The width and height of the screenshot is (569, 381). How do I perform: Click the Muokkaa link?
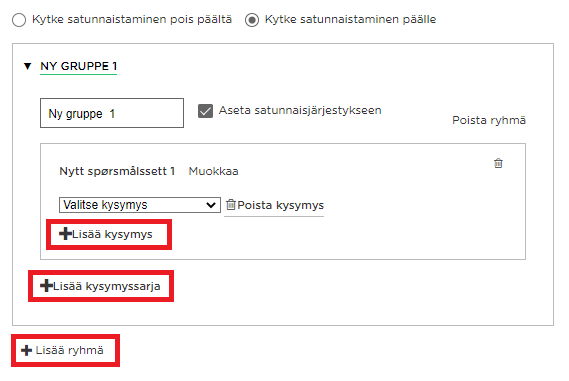213,171
